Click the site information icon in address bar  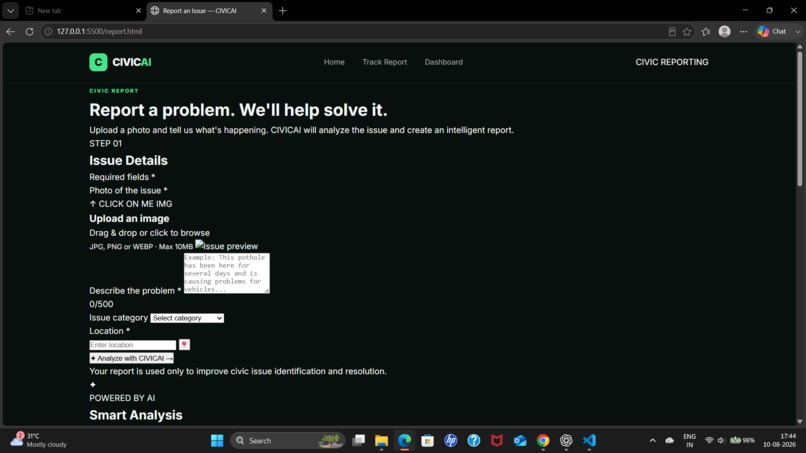(48, 31)
